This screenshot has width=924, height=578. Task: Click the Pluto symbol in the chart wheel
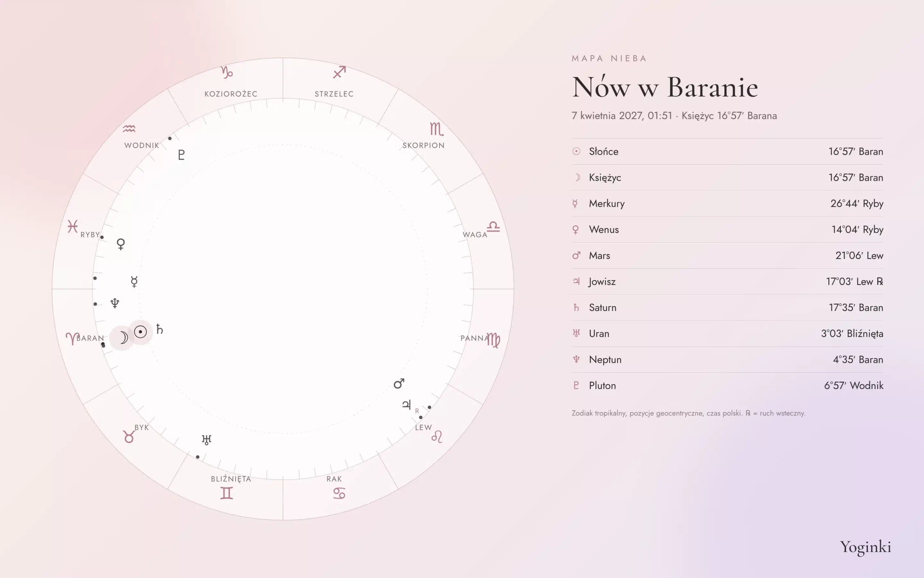click(181, 155)
